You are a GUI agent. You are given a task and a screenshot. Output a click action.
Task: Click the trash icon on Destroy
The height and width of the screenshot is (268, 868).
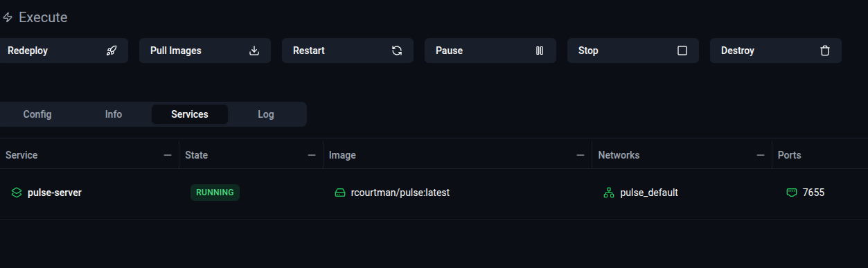click(825, 51)
